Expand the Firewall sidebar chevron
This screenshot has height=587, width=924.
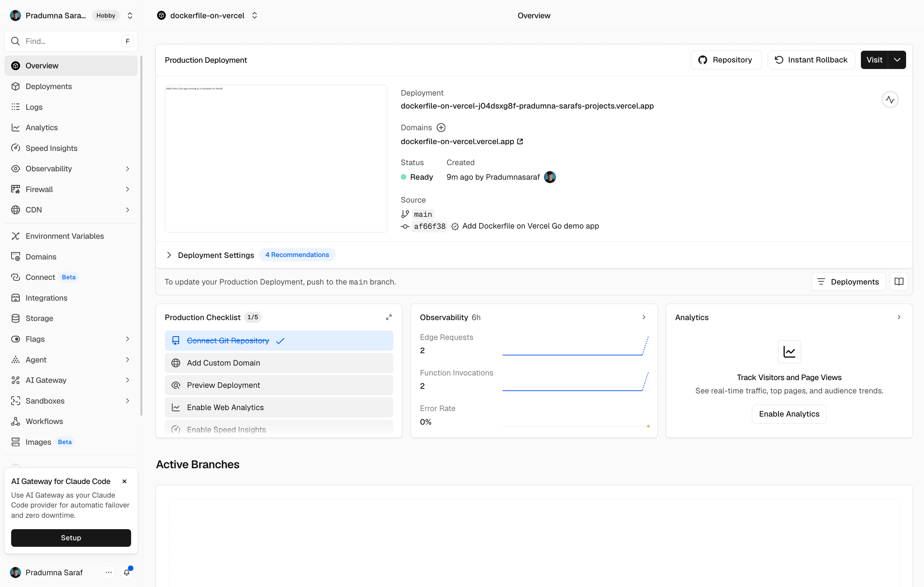pyautogui.click(x=127, y=189)
